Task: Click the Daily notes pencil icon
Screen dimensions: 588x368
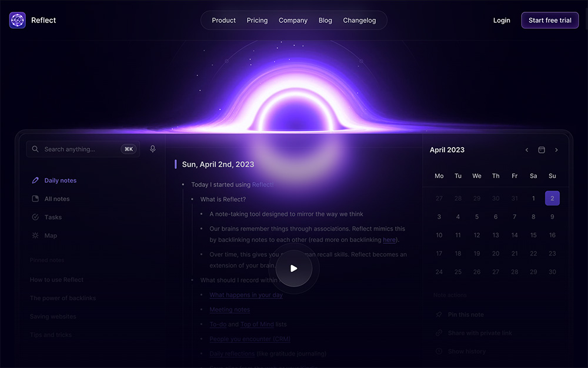Action: tap(35, 180)
